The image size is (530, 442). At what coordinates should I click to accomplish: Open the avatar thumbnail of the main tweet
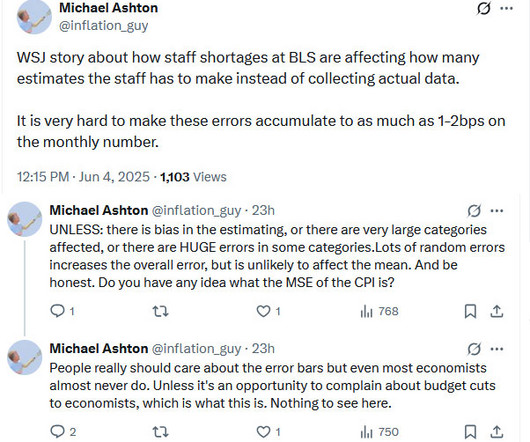(34, 17)
